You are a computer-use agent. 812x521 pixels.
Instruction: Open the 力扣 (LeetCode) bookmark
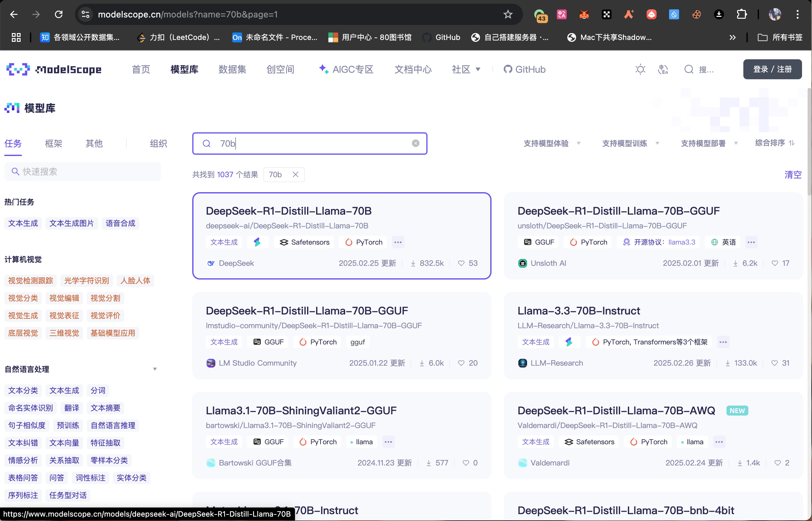point(178,37)
